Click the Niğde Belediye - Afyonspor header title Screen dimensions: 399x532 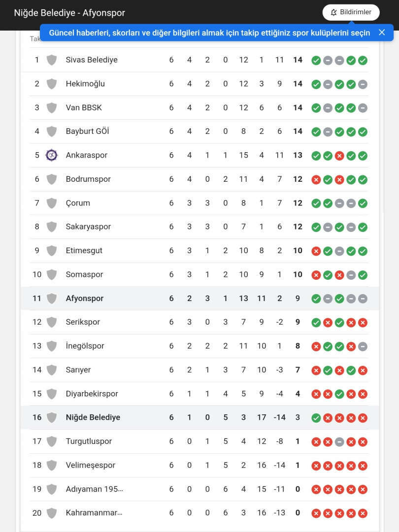(x=69, y=13)
